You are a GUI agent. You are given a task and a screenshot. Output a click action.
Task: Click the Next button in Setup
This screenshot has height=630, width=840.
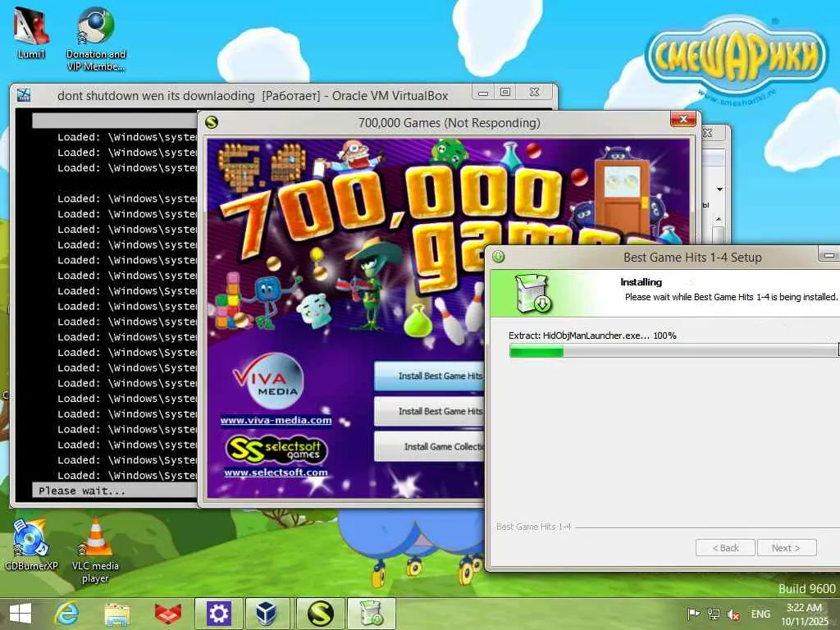[x=787, y=548]
